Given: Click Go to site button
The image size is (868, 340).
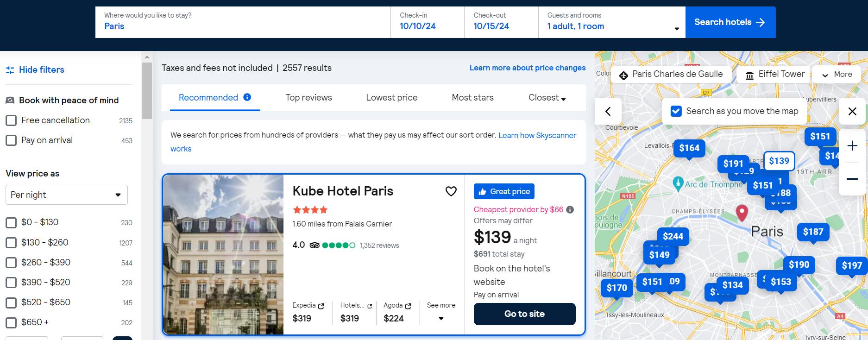Looking at the screenshot, I should 524,314.
